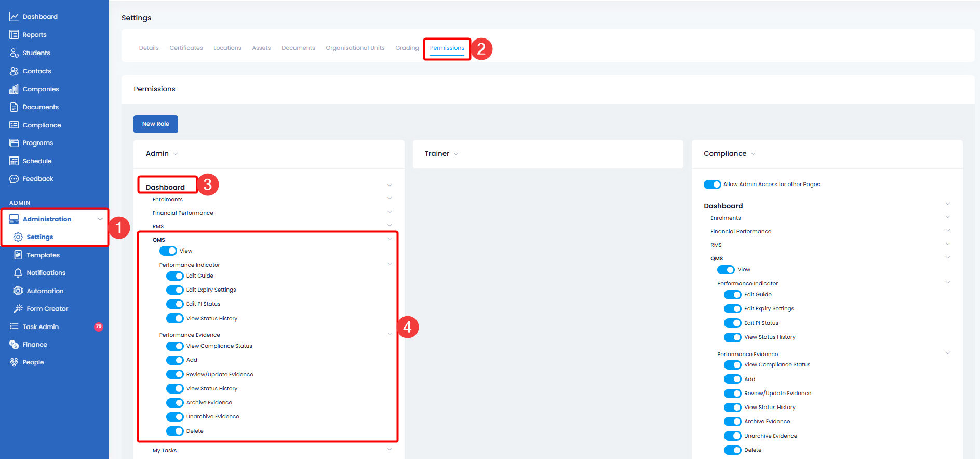The image size is (980, 459).
Task: Expand Financial Performance in Admin role
Action: 390,212
